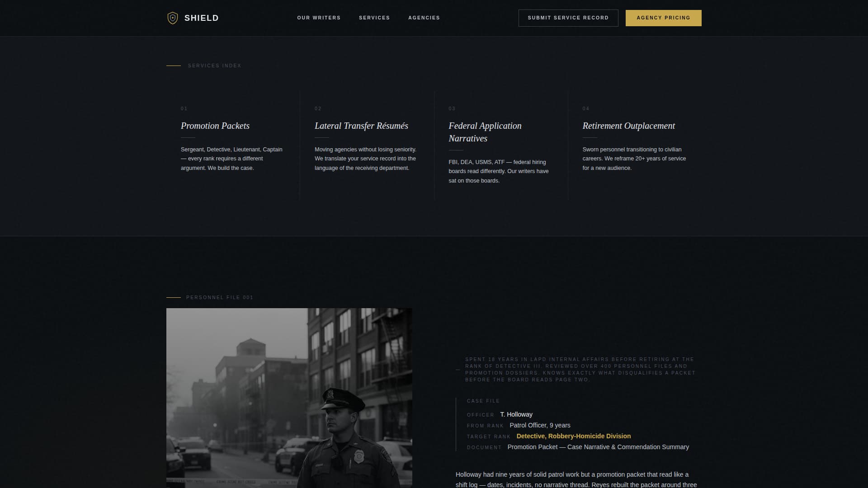Go to the Services nav link
Image resolution: width=868 pixels, height=488 pixels.
pyautogui.click(x=374, y=18)
